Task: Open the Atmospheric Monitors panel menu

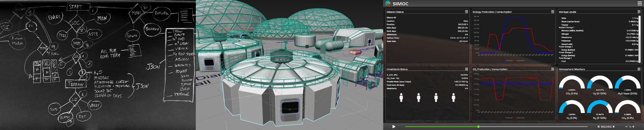Action: point(639,69)
